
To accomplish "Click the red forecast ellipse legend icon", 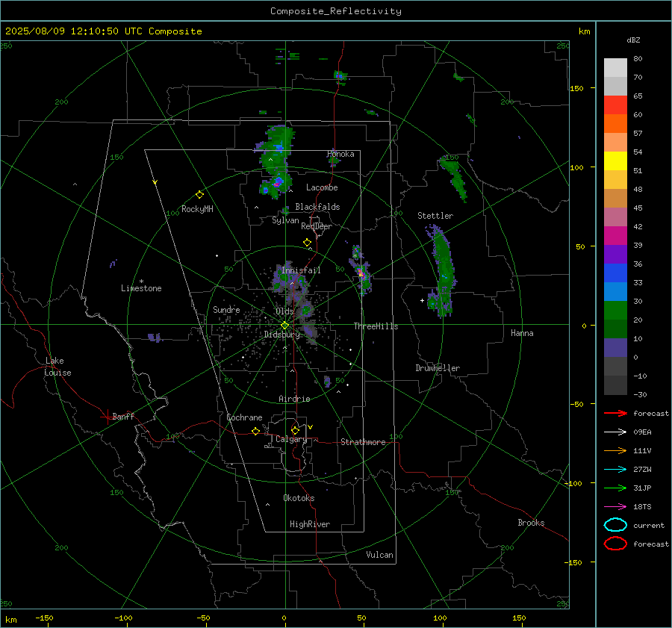I will (x=615, y=544).
